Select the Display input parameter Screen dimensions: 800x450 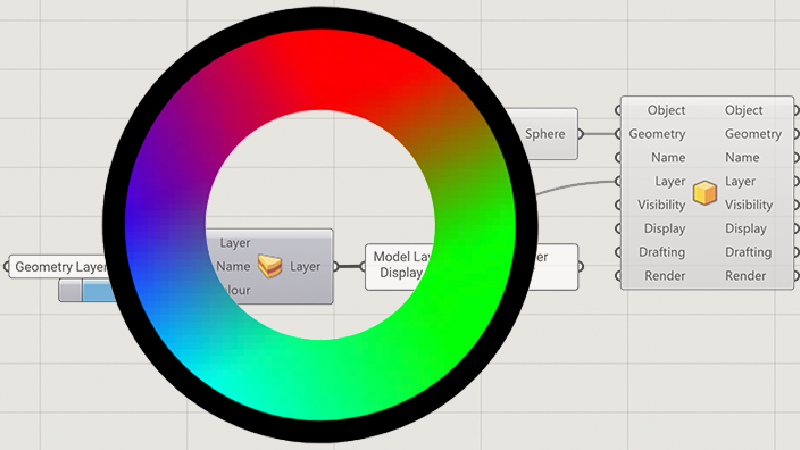[664, 229]
